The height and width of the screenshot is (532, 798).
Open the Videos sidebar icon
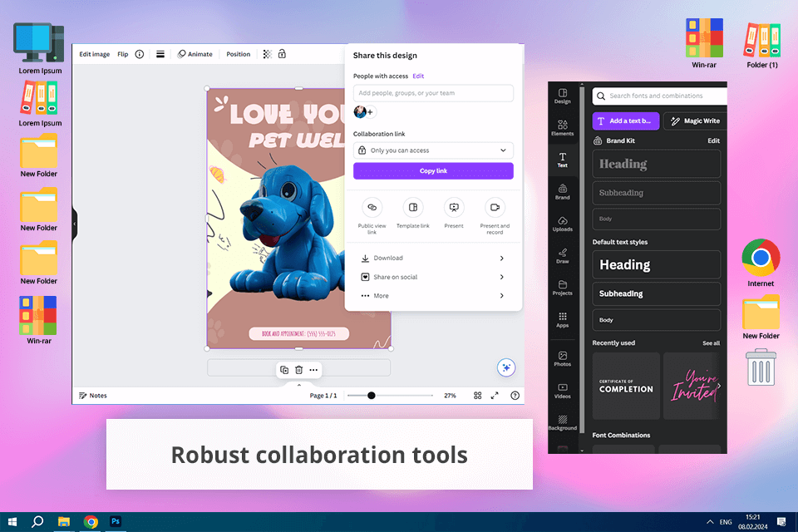[x=563, y=391]
